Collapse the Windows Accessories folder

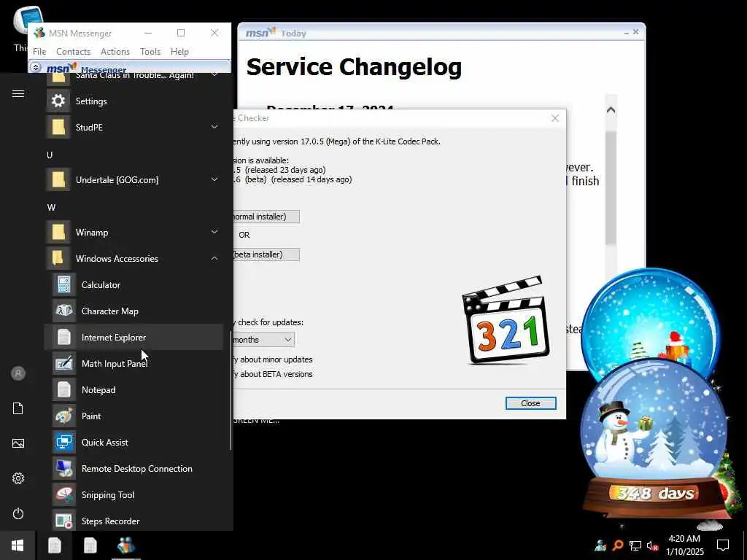214,258
